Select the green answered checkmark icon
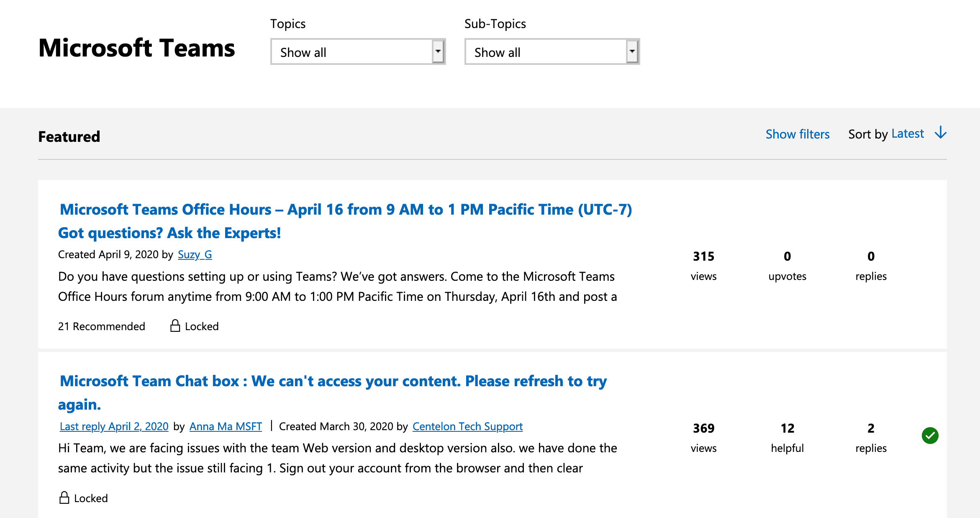The height and width of the screenshot is (518, 980). click(x=930, y=435)
